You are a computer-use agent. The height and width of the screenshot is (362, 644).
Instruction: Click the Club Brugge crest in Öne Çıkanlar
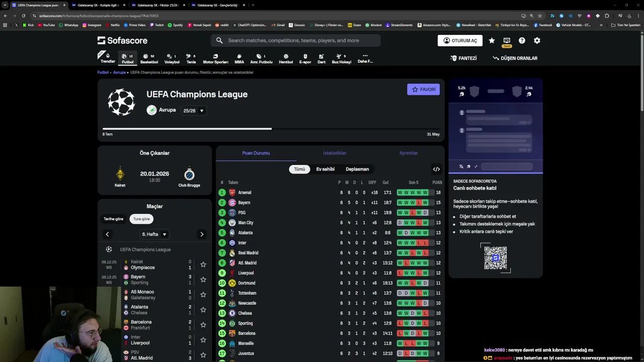pyautogui.click(x=189, y=174)
